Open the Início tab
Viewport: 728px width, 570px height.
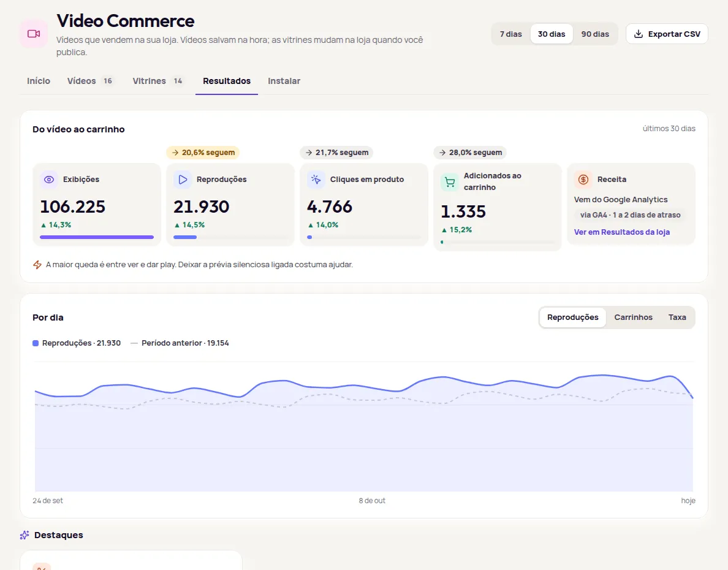click(x=39, y=81)
